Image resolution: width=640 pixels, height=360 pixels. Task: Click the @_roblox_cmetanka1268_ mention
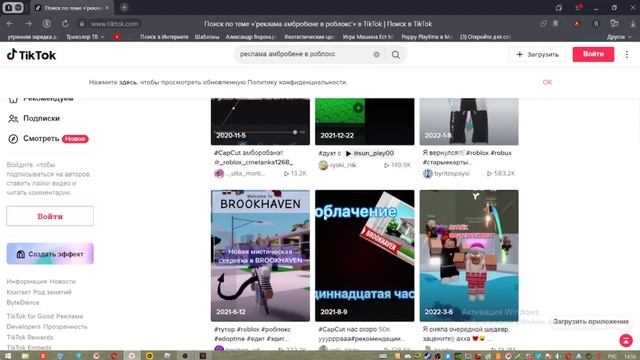click(x=253, y=162)
